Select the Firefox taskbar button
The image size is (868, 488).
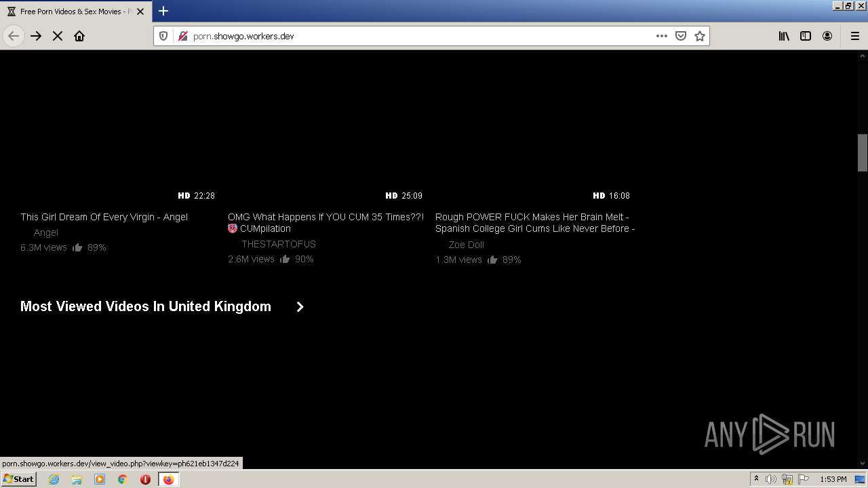168,479
